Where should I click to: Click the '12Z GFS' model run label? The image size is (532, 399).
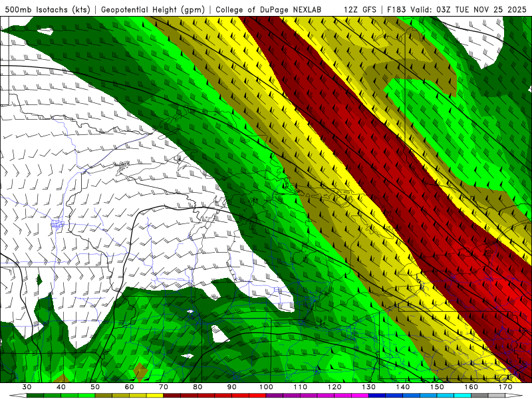[360, 9]
